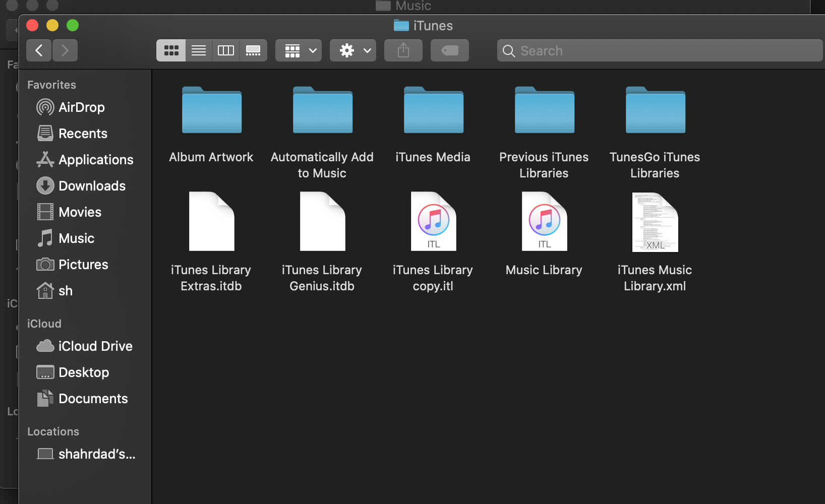This screenshot has width=825, height=504.
Task: Select the Automatically Add to Music folder icon
Action: pyautogui.click(x=323, y=110)
